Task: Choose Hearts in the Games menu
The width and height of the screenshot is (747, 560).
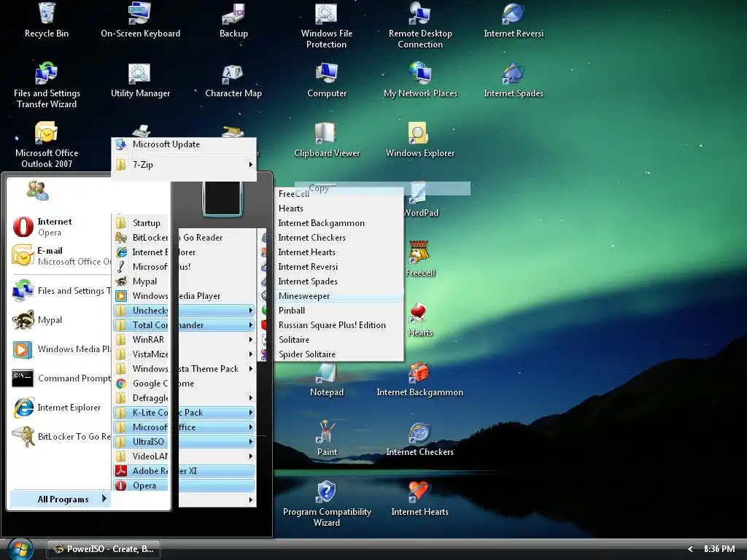Action: pos(338,209)
